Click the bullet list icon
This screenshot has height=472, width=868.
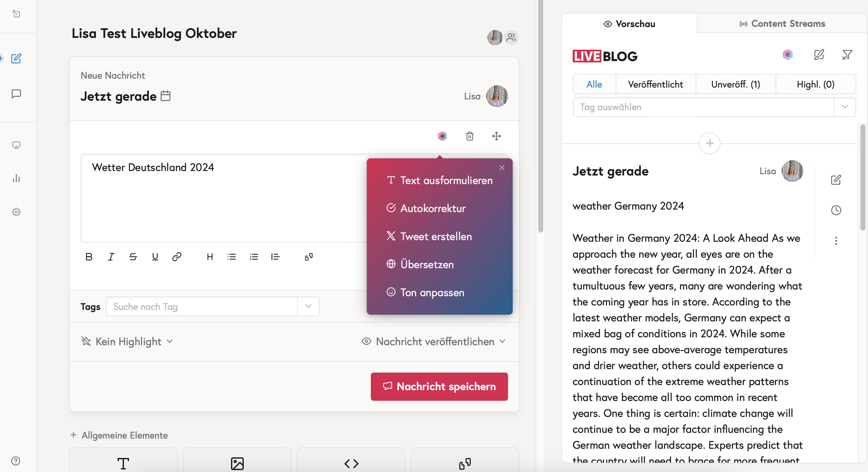[x=231, y=257]
